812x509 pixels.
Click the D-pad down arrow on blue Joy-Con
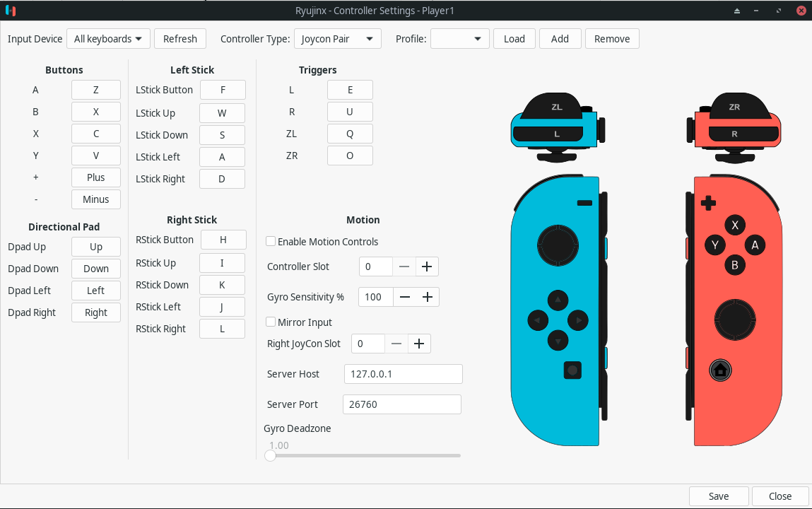558,341
